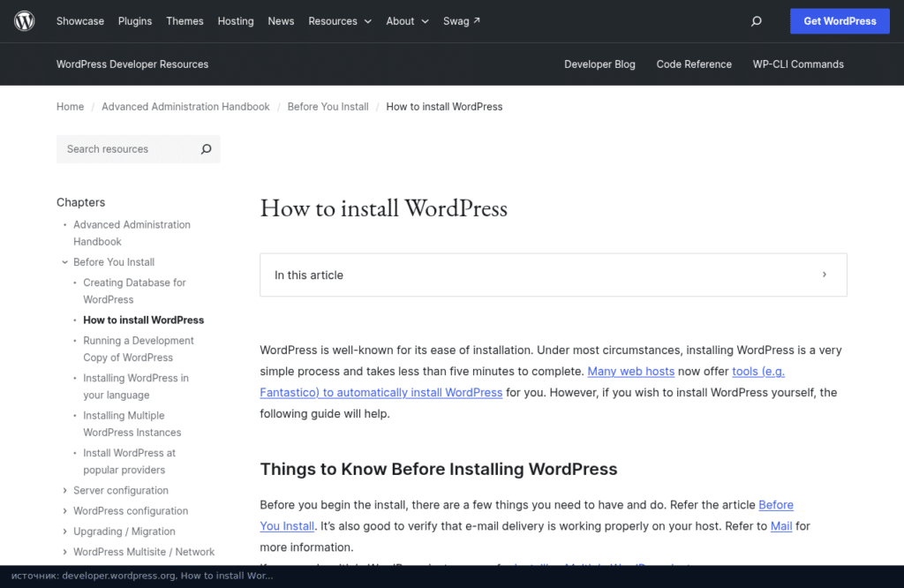Viewport: 904px width, 588px height.
Task: Open Creating Database for WordPress chapter
Action: 134,291
